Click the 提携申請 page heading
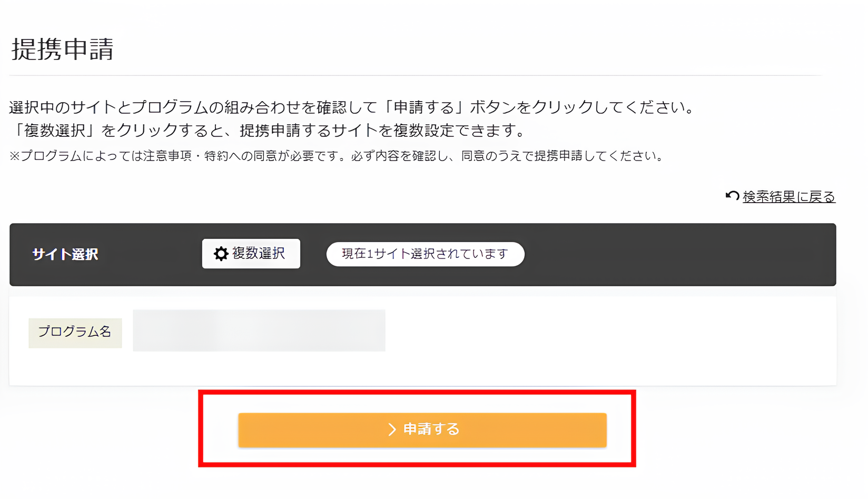The width and height of the screenshot is (868, 499). (x=63, y=49)
